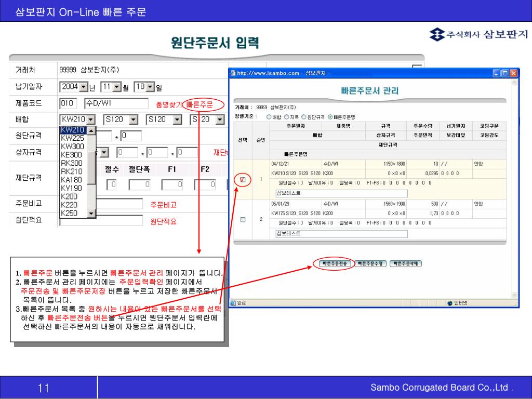532x399 pixels.
Task: Click the 원단적요 text input field
Action: click(101, 221)
